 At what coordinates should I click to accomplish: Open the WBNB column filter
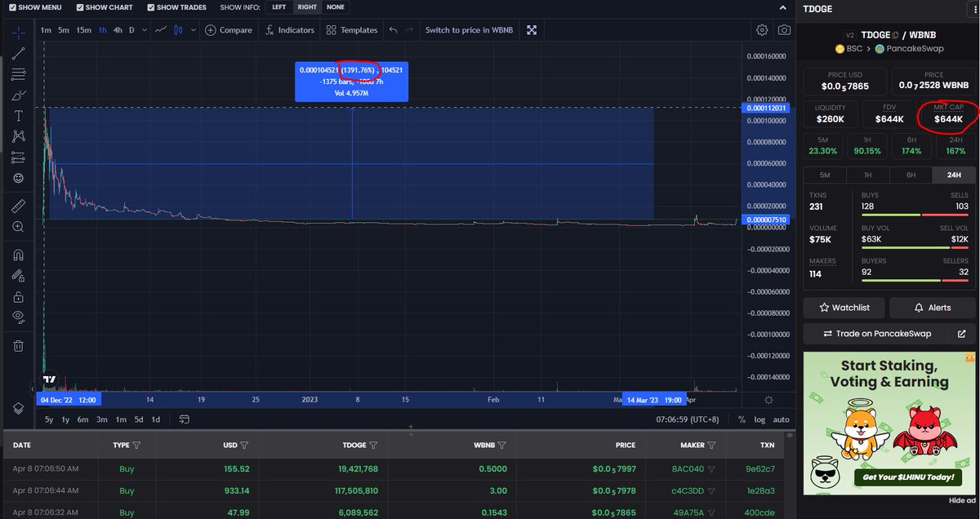(x=501, y=446)
